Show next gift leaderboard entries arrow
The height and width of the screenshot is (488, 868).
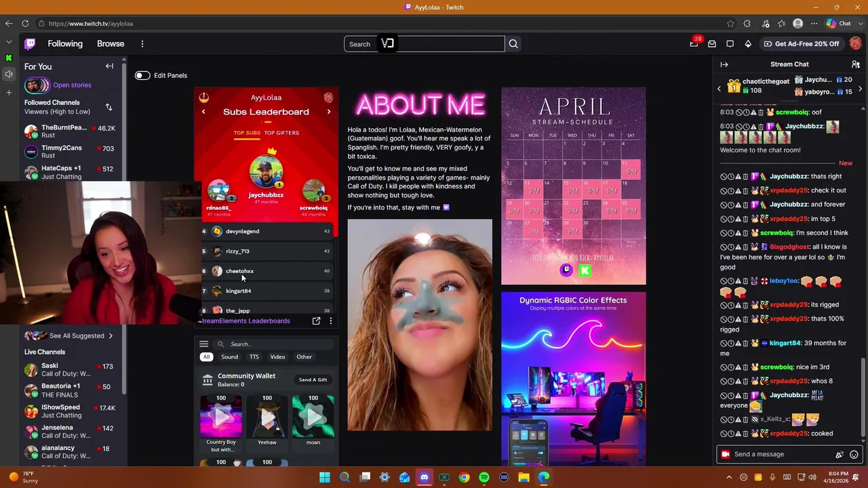[861, 88]
